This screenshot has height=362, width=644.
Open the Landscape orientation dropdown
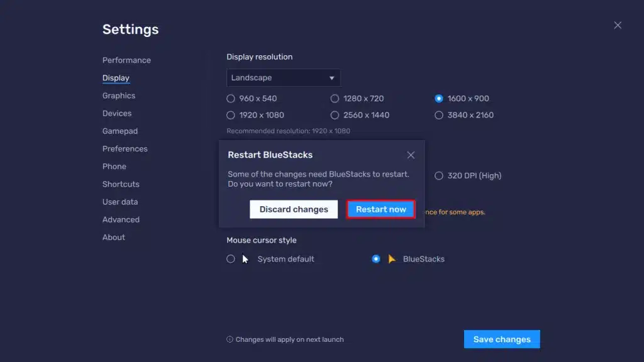[284, 77]
